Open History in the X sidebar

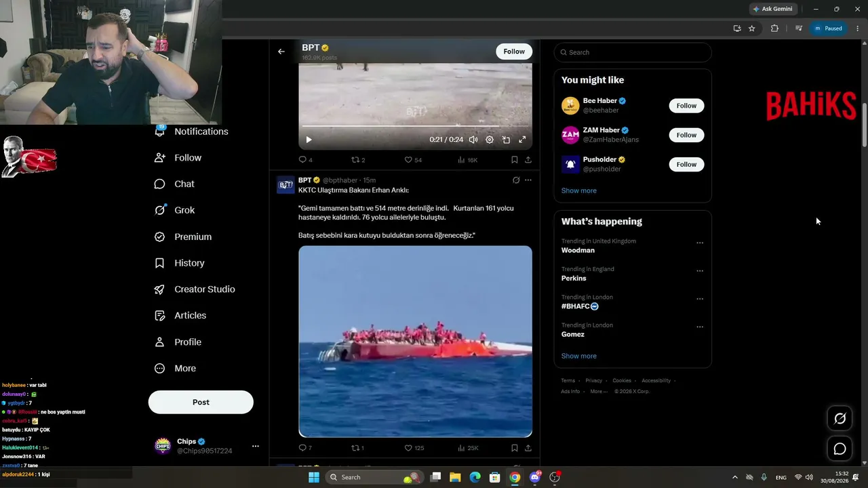coord(180,263)
